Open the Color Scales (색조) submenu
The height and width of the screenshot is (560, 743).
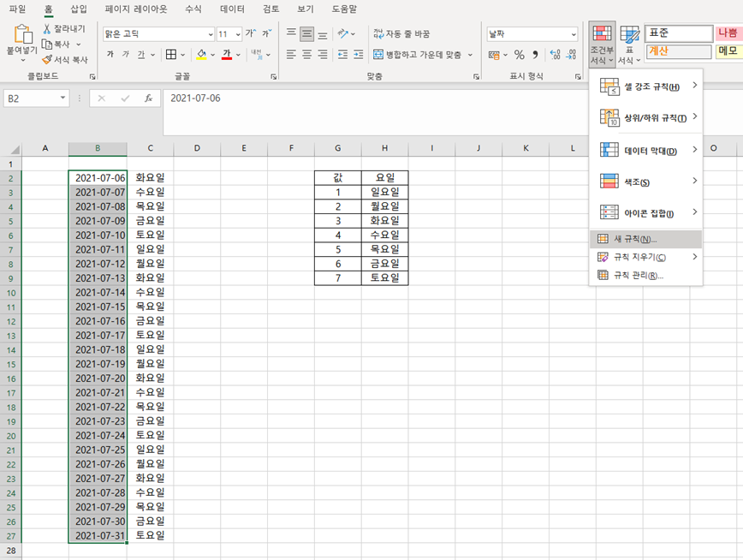point(646,182)
